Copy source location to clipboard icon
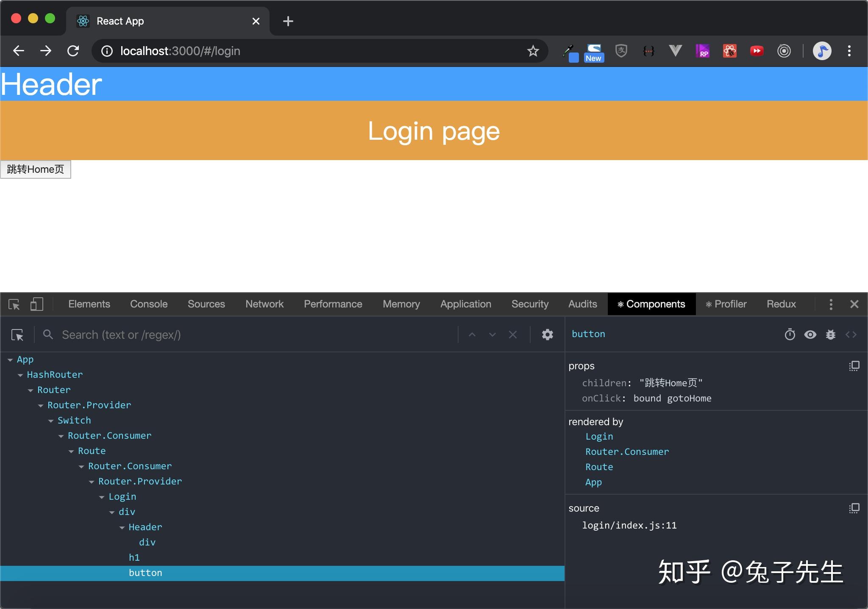This screenshot has height=609, width=868. click(x=854, y=508)
